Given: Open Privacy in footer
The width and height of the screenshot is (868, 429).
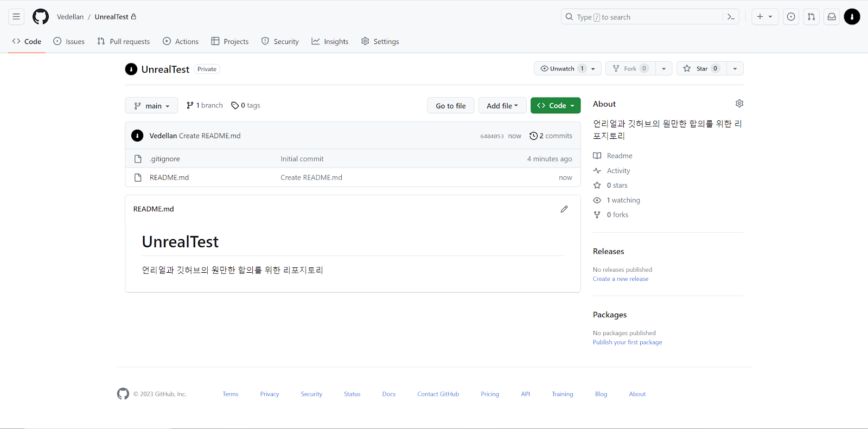Looking at the screenshot, I should (270, 394).
